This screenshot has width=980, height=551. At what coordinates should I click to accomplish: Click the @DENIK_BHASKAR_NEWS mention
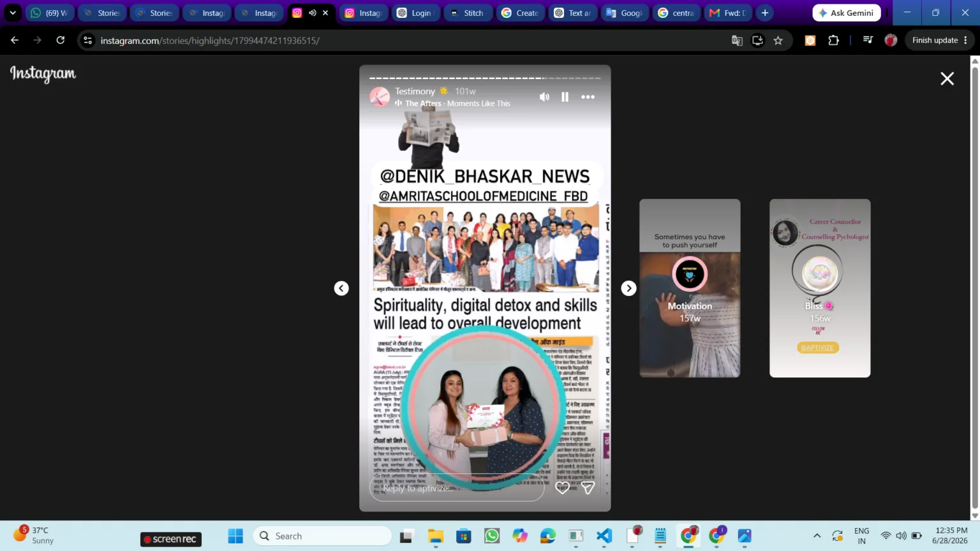485,176
